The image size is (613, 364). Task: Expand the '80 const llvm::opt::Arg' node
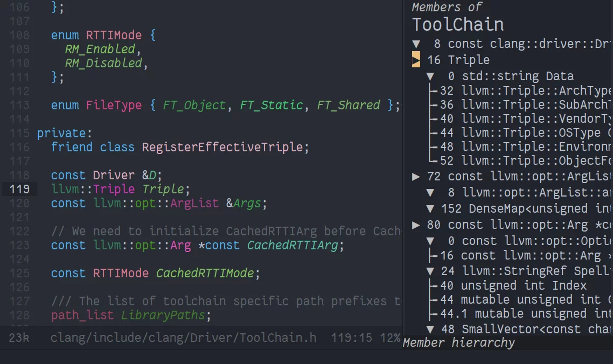coord(416,225)
